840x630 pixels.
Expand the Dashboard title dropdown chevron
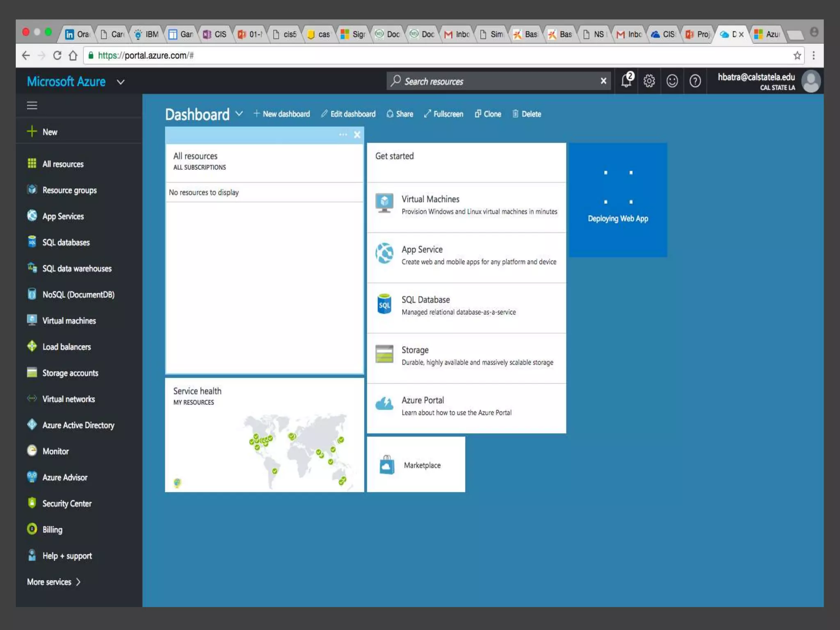239,114
